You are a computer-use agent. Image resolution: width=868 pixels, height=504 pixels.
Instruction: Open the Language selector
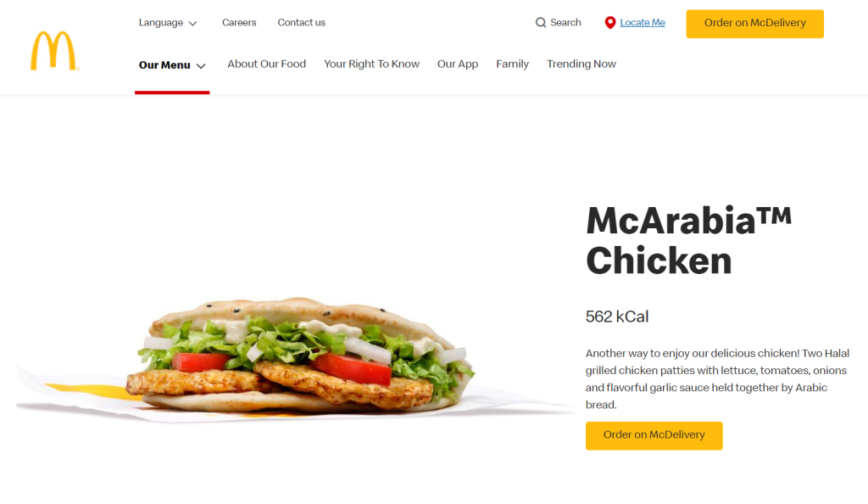(168, 23)
